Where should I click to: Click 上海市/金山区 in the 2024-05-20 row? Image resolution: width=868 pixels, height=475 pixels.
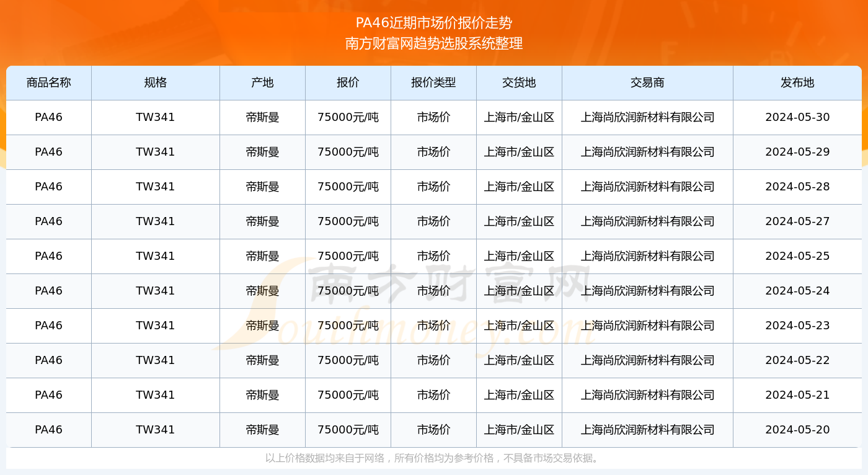tap(520, 430)
